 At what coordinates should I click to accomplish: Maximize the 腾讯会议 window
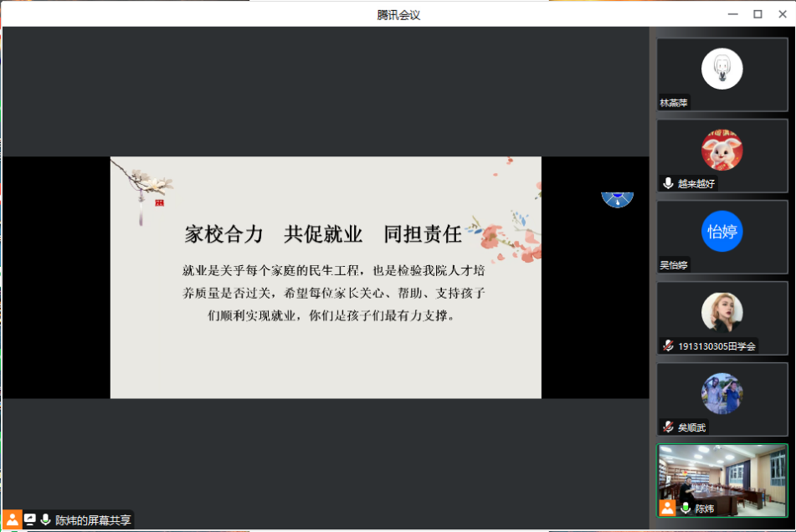coord(757,13)
